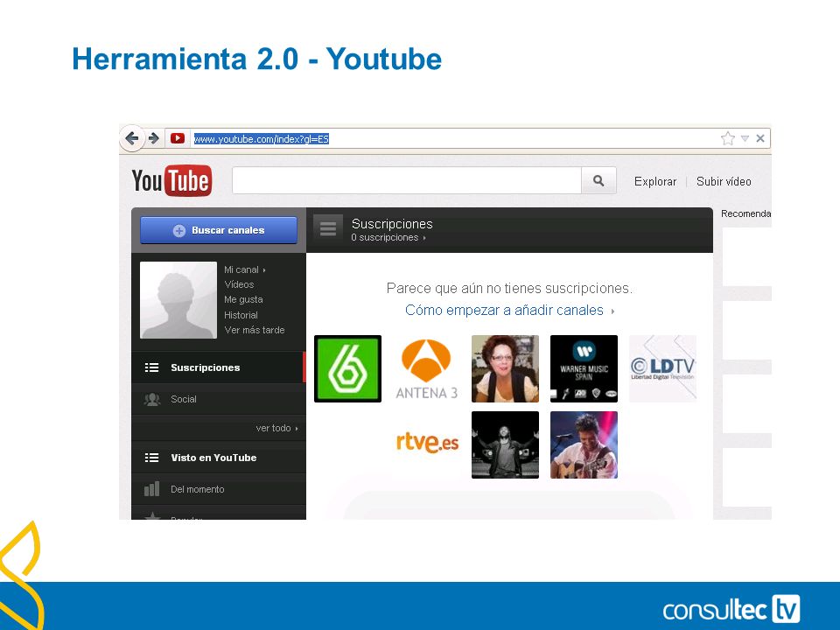Click list icon beside Visto en YouTube
The image size is (840, 630).
[x=152, y=458]
